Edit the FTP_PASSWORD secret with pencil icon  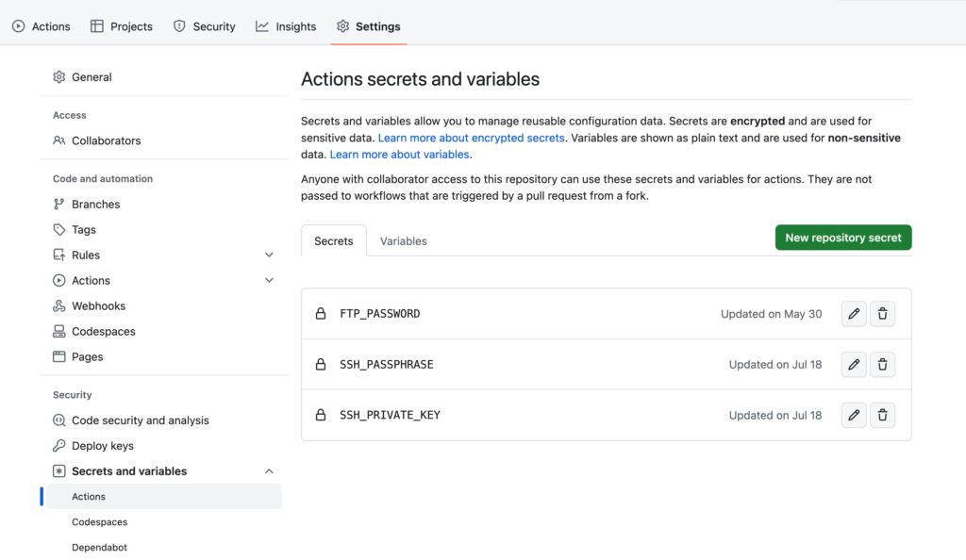[853, 314]
